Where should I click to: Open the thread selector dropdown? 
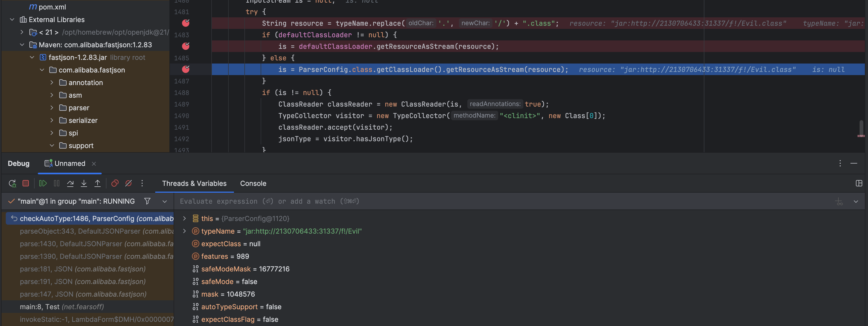[x=164, y=202]
